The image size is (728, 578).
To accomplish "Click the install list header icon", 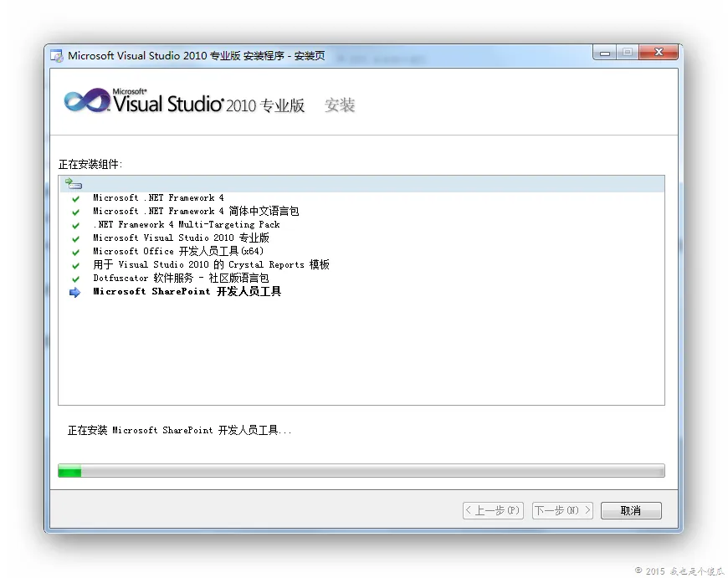I will [74, 184].
